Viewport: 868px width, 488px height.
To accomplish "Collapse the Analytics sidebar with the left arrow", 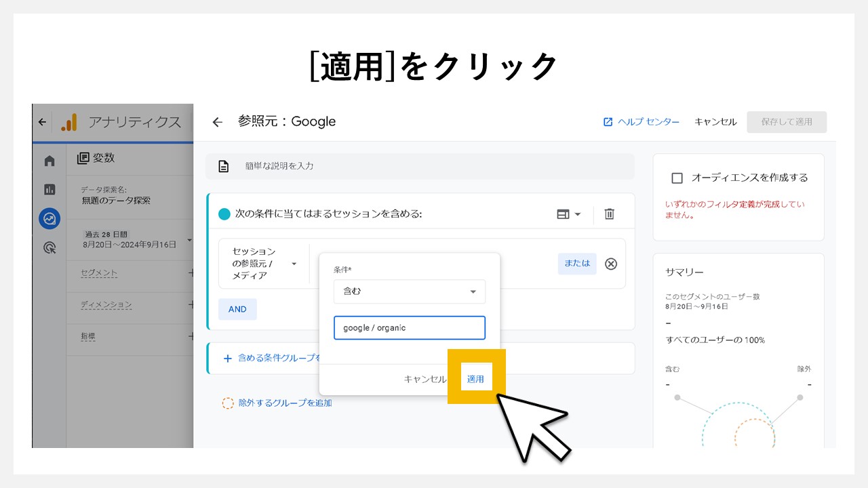I will click(42, 121).
